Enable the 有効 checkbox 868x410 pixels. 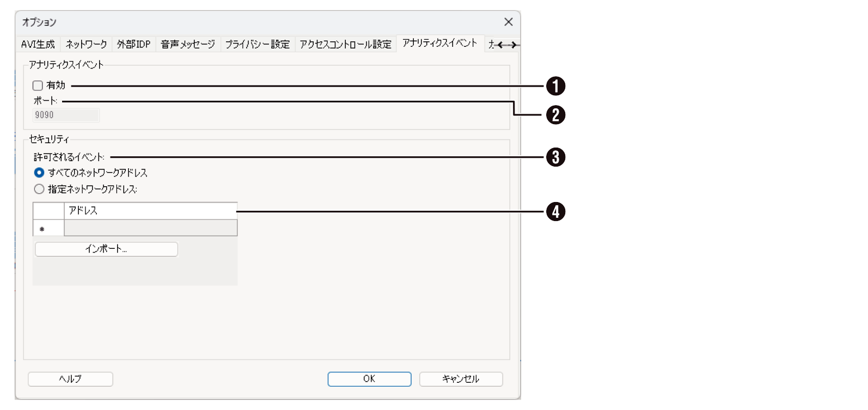(x=38, y=85)
